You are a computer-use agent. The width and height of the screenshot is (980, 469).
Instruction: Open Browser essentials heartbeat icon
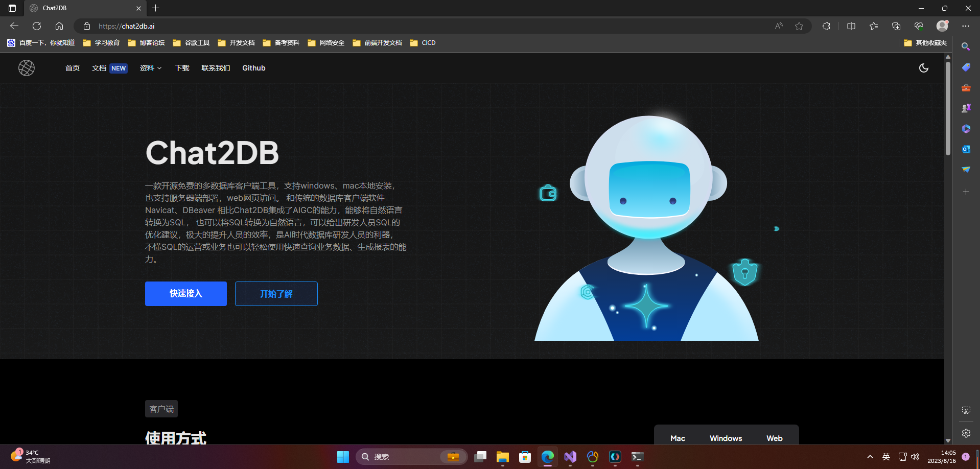tap(919, 26)
